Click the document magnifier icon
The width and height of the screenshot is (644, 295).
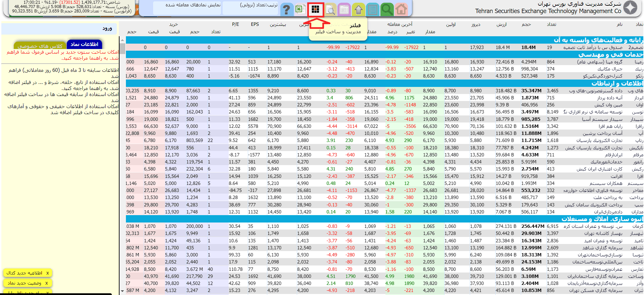pos(330,9)
